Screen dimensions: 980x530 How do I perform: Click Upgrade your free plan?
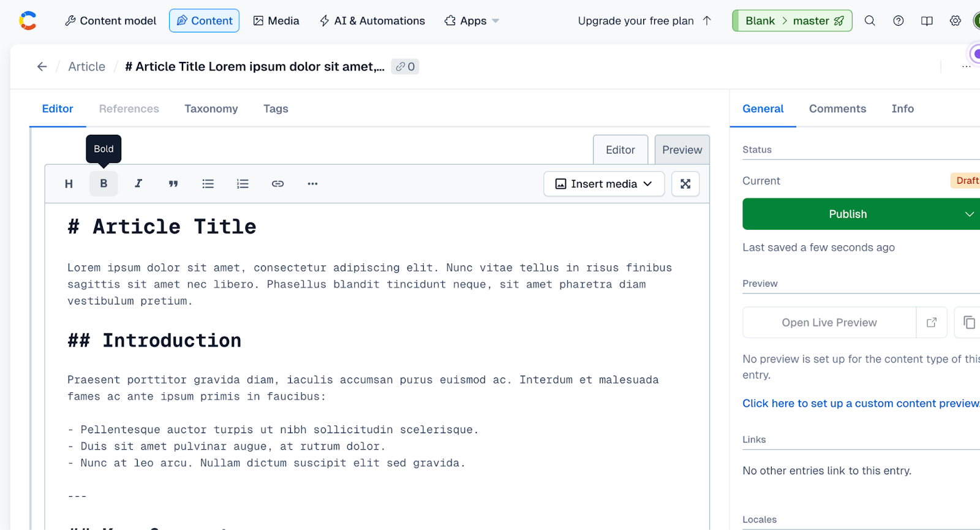click(644, 21)
